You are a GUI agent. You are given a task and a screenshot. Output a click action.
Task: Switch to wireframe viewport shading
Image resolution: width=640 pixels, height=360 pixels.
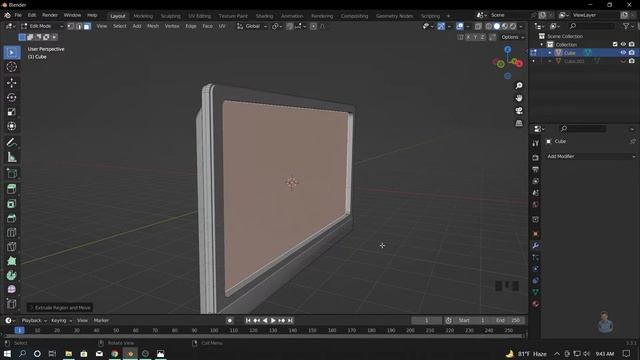[489, 26]
